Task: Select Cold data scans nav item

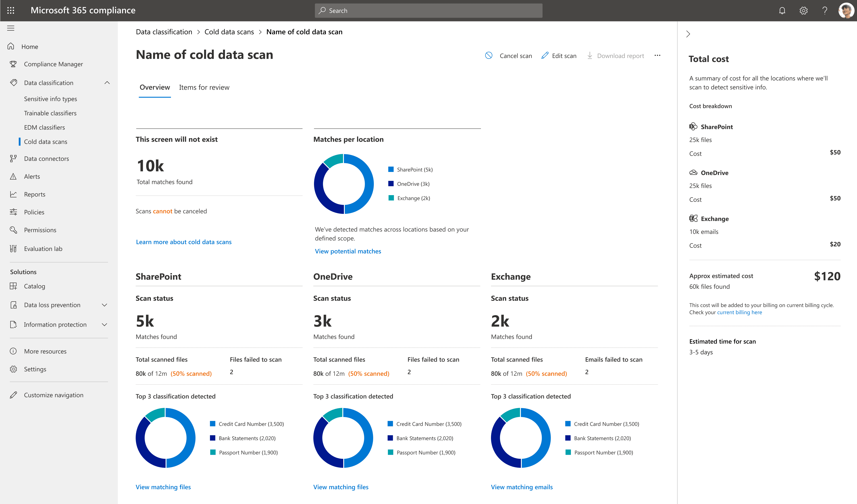Action: (x=46, y=141)
